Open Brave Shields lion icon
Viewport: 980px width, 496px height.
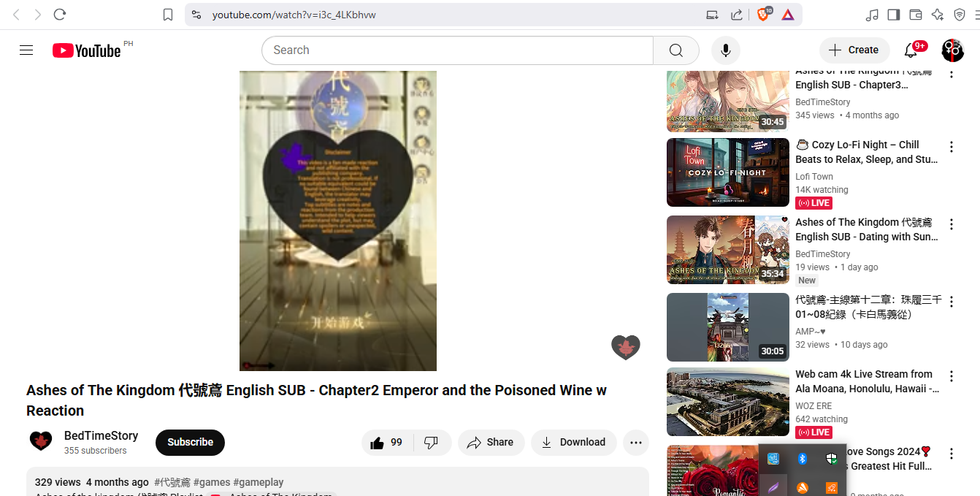(x=763, y=15)
